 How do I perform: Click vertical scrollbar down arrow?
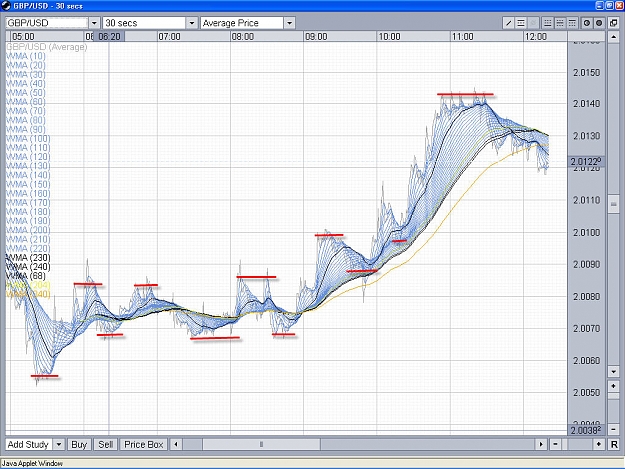(613, 372)
